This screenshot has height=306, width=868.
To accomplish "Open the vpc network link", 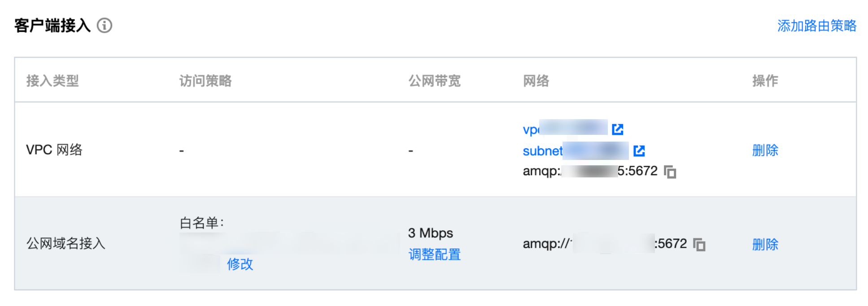I will coord(565,129).
